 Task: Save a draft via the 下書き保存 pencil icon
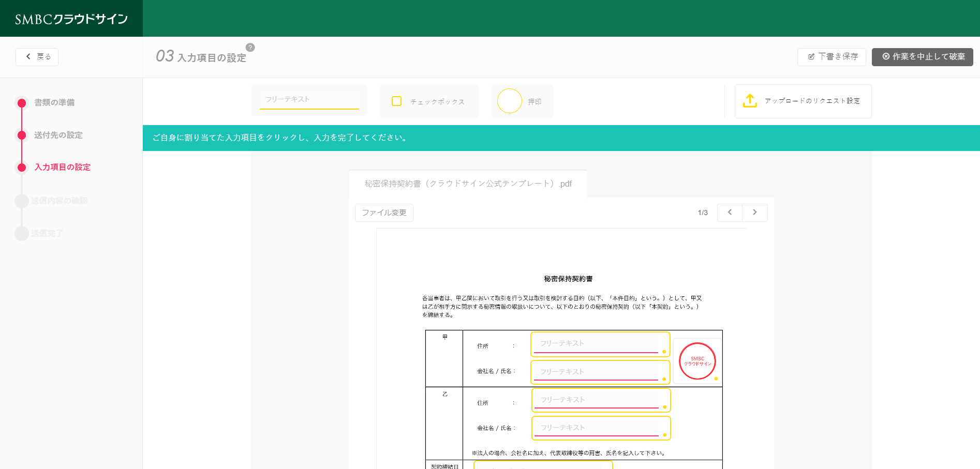pyautogui.click(x=810, y=57)
